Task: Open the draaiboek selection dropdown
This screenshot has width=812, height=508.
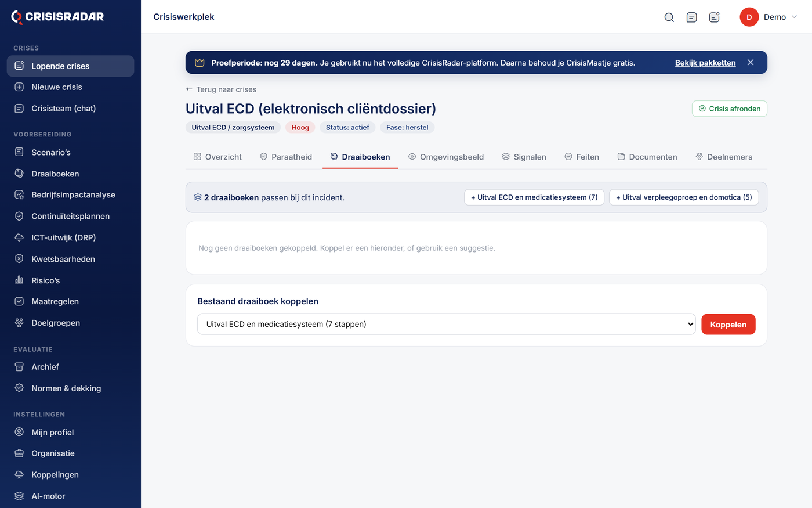Action: click(x=447, y=324)
